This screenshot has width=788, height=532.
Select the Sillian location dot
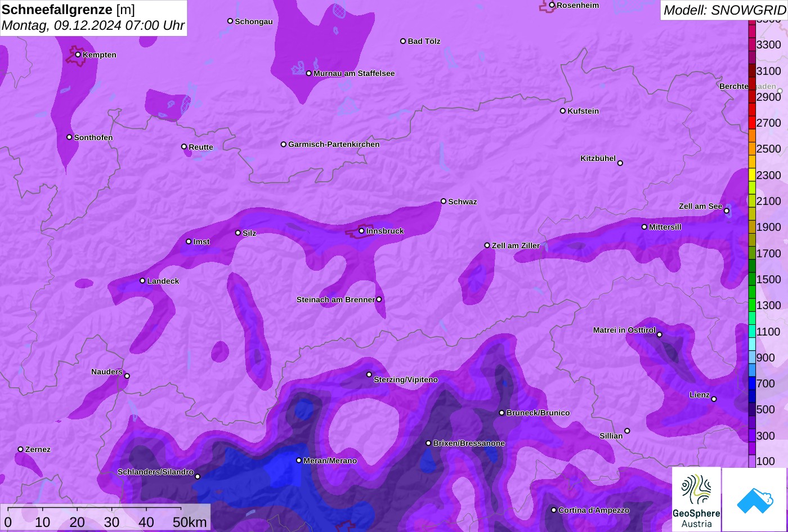click(627, 431)
